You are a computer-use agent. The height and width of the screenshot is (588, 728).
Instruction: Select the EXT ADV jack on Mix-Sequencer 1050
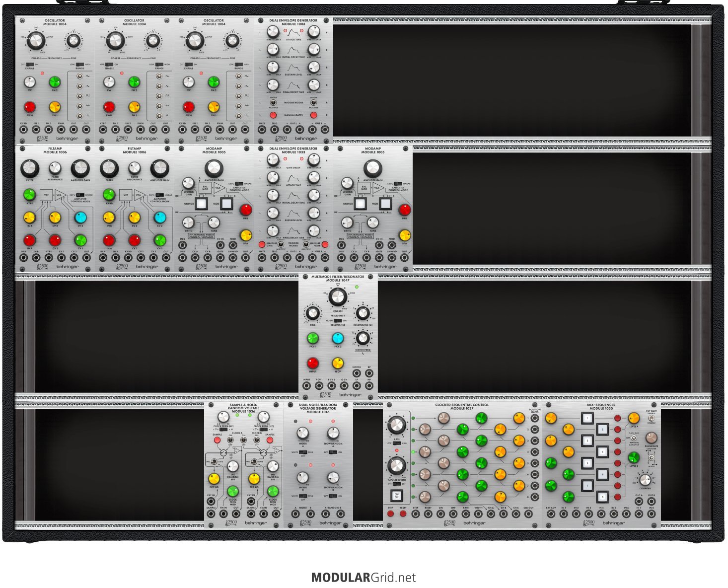(x=551, y=514)
